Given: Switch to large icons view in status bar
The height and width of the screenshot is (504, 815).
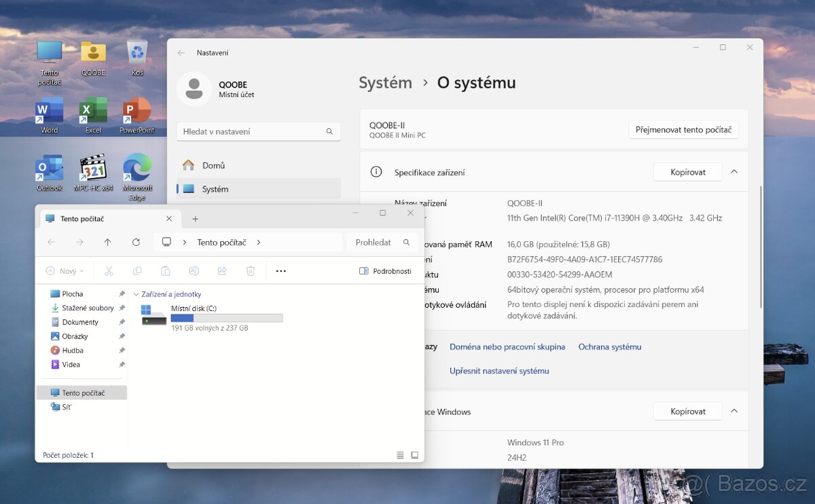Looking at the screenshot, I should (414, 455).
